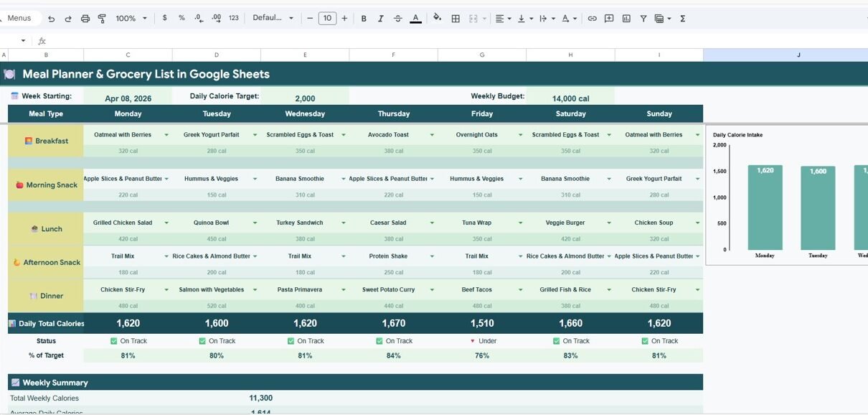Activate the Paint format tool
This screenshot has height=415, width=868.
coord(102,19)
